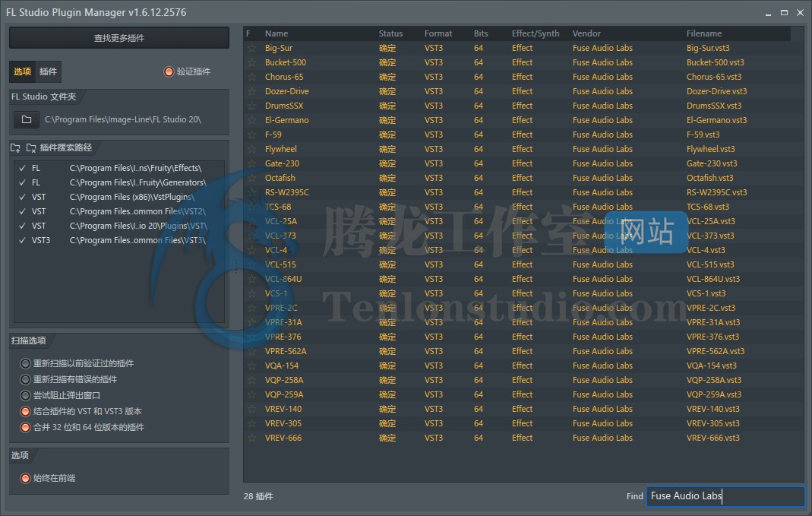
Task: Sort list by Effect/Synth column
Action: pyautogui.click(x=536, y=33)
